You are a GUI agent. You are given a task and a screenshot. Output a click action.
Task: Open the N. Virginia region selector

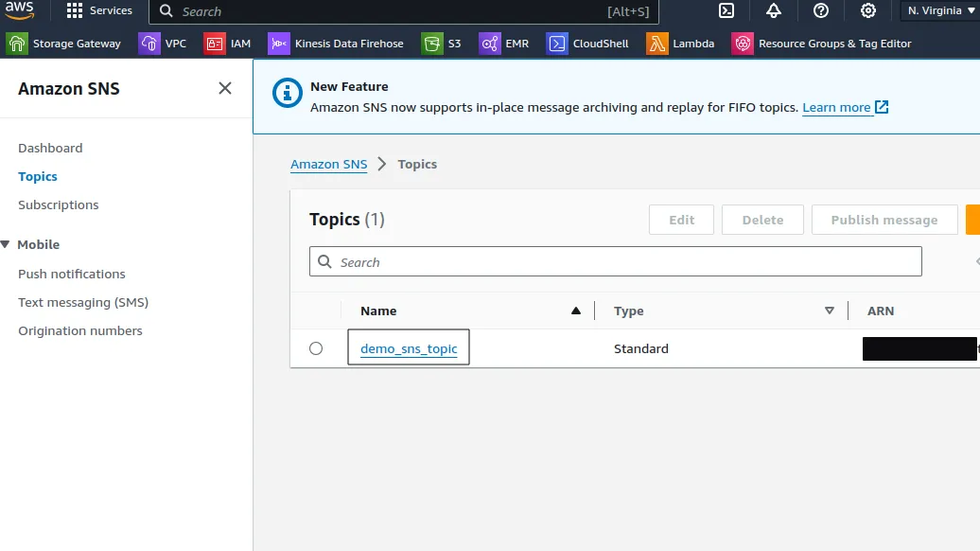tap(937, 11)
